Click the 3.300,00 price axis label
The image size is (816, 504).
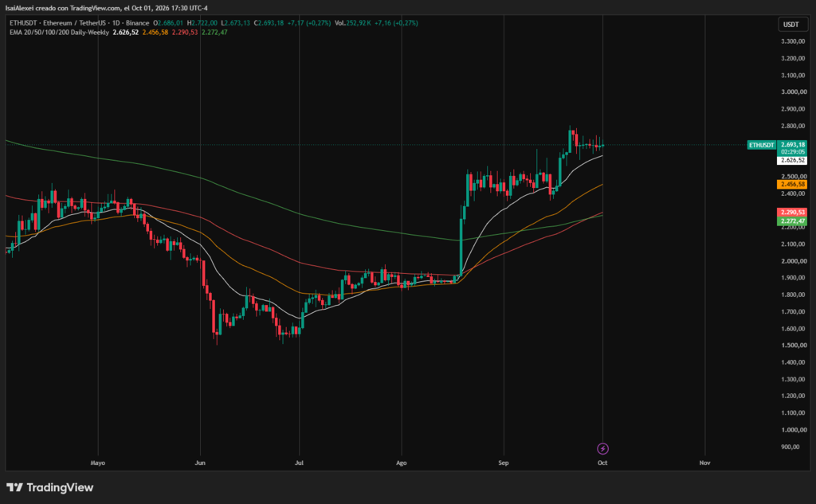click(x=793, y=41)
